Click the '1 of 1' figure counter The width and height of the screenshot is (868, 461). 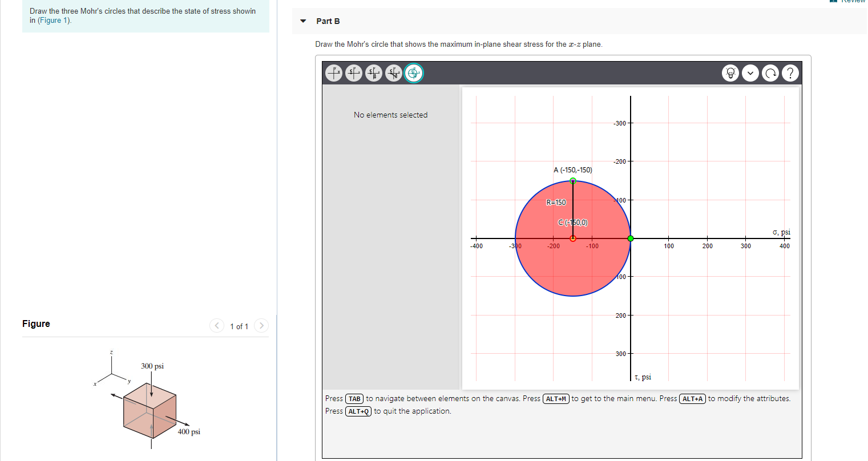(x=239, y=326)
